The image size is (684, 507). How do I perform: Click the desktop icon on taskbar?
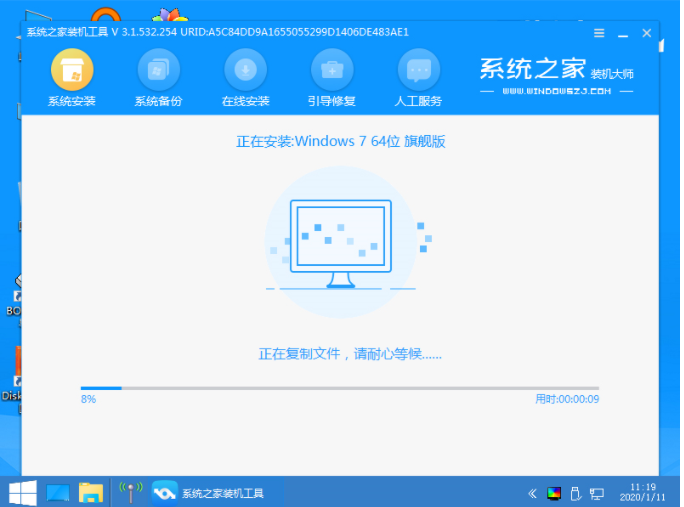57,492
